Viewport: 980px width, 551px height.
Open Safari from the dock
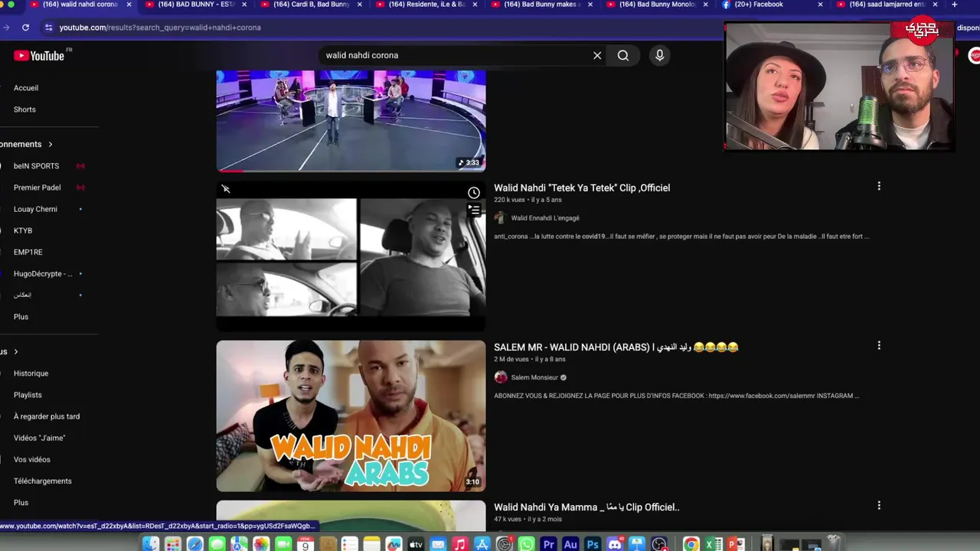point(195,544)
